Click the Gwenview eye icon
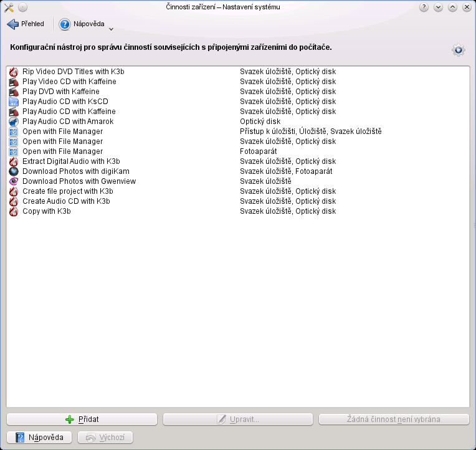Viewport: 476px width, 450px height. tap(13, 181)
